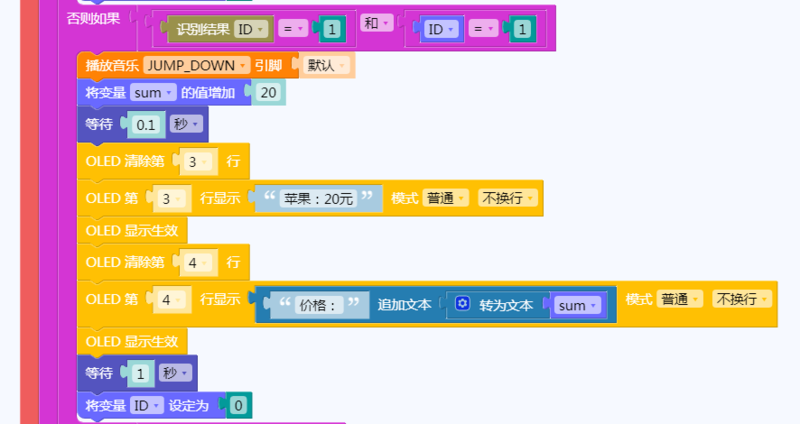This screenshot has height=424, width=800.
Task: Select the 播放音乐 block label
Action: [110, 66]
